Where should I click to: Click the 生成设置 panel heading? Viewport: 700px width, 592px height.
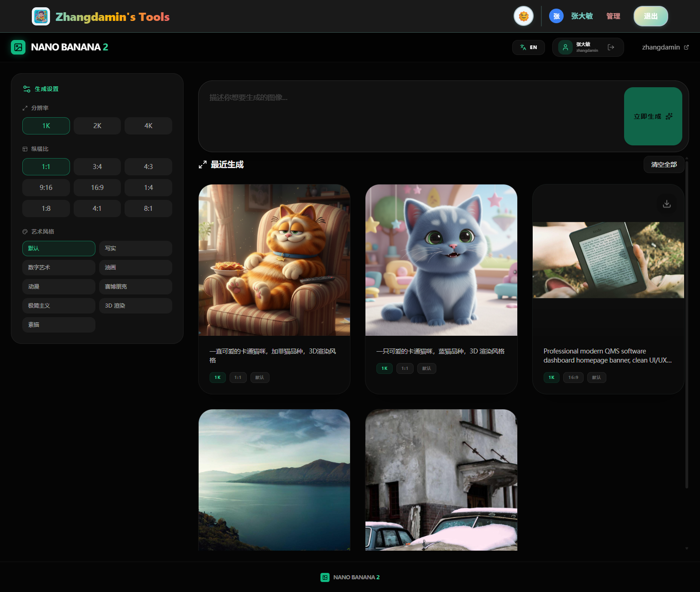click(47, 89)
